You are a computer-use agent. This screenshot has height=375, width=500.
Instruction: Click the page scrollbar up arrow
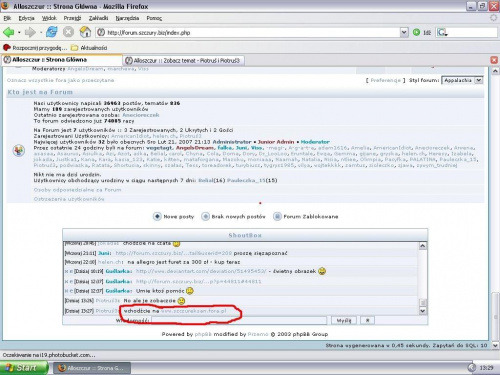tap(495, 71)
